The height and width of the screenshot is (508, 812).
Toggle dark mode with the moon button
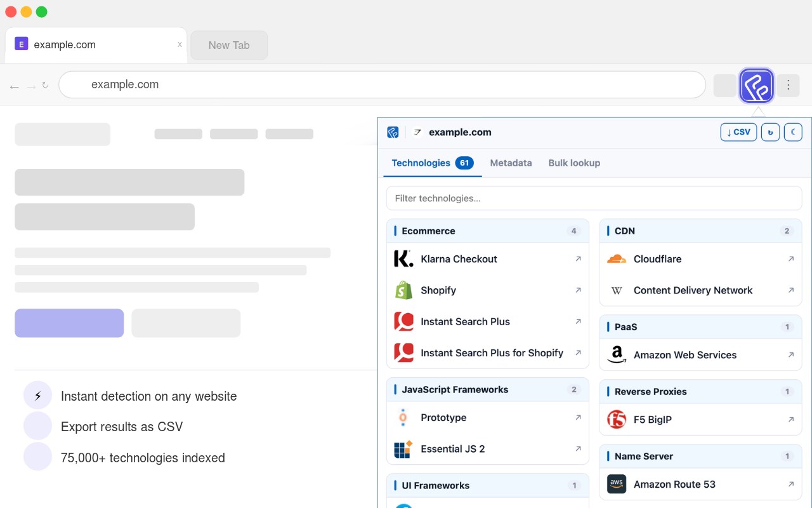click(x=794, y=132)
